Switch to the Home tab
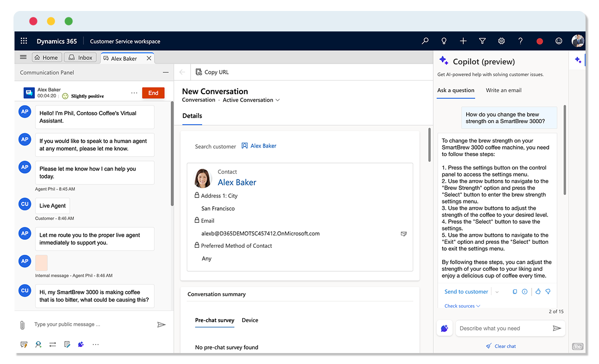This screenshot has height=364, width=599. tap(47, 58)
